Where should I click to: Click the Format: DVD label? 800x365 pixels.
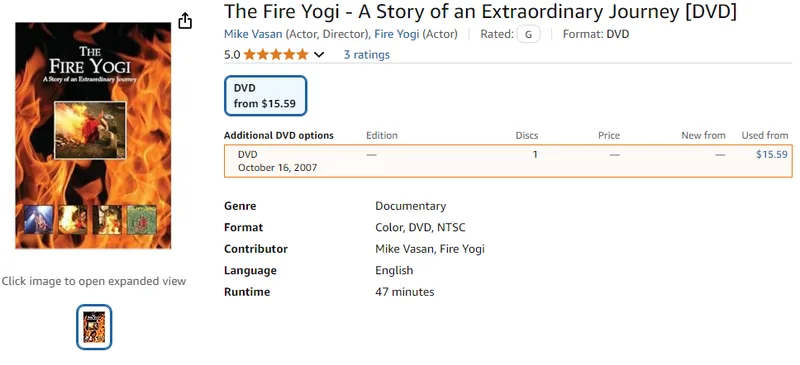click(x=596, y=34)
